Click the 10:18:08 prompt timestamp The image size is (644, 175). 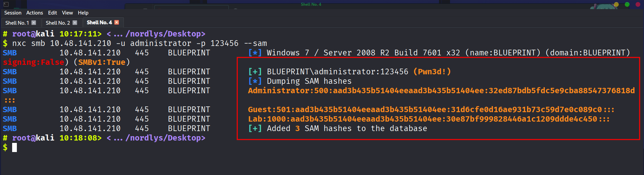click(x=78, y=138)
